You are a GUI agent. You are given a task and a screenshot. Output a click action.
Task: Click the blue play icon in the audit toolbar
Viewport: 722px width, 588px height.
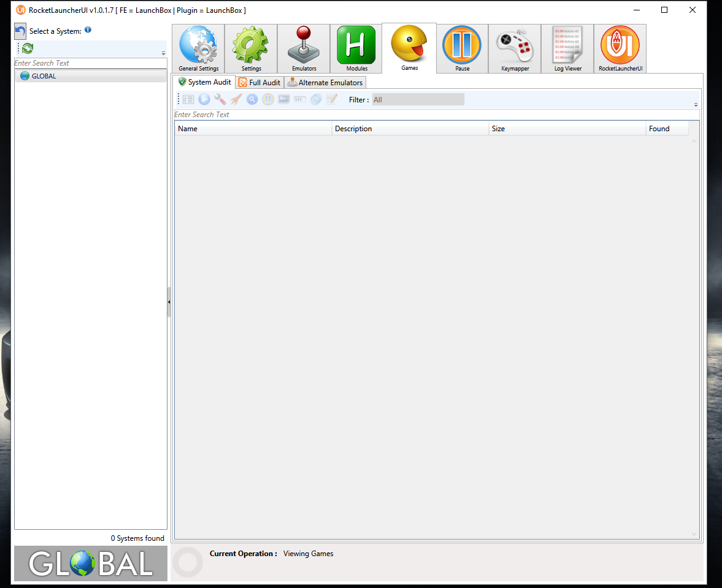tap(204, 99)
